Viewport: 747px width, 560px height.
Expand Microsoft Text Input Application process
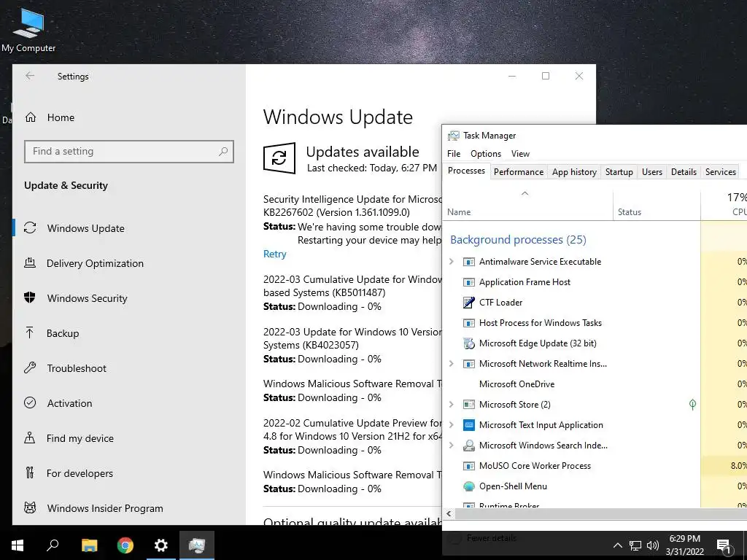(x=452, y=425)
